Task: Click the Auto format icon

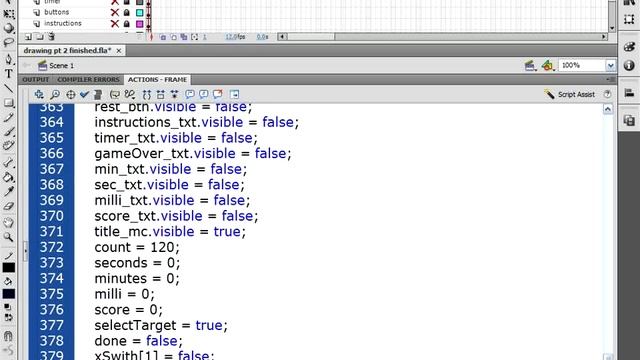Action: click(x=98, y=94)
